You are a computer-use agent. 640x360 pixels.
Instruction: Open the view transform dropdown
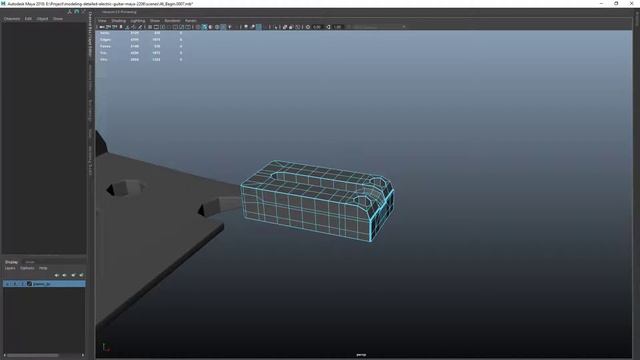coord(378,27)
